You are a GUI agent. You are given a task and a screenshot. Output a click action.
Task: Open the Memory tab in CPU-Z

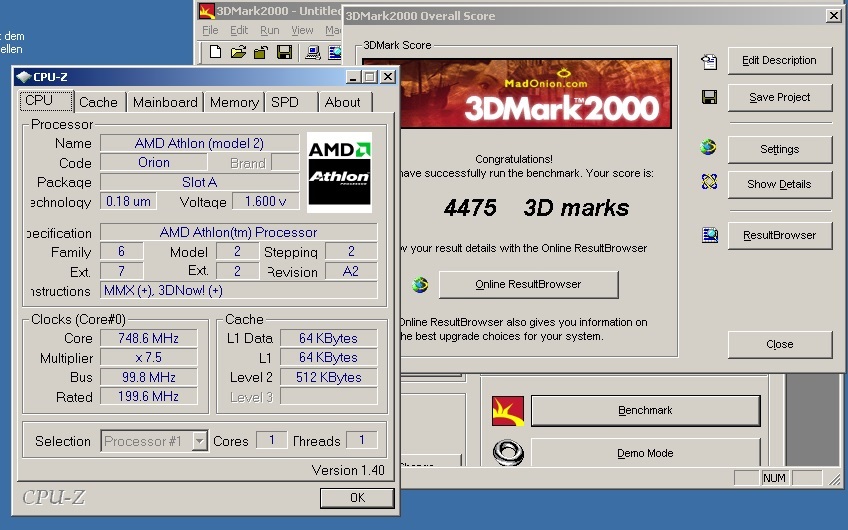[x=234, y=102]
